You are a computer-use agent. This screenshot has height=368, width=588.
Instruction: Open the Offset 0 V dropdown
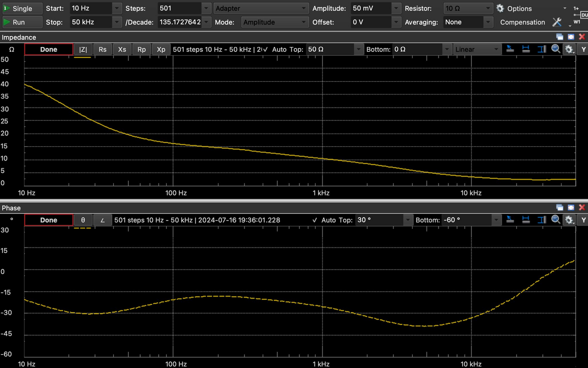click(x=396, y=22)
